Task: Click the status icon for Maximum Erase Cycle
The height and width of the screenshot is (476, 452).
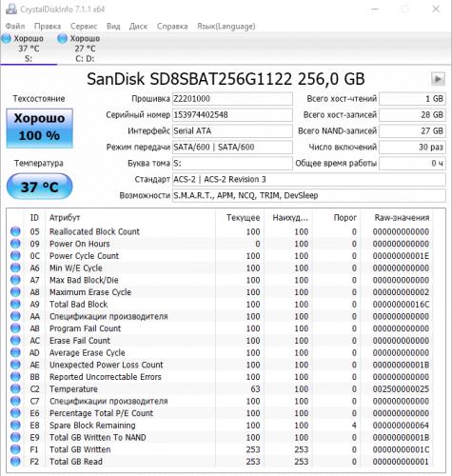Action: coord(15,291)
